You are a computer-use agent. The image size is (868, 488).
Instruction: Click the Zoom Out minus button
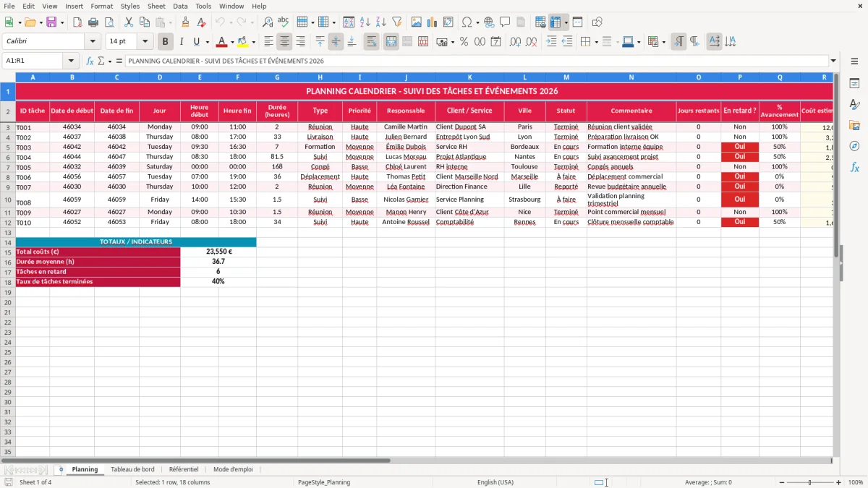coord(780,482)
